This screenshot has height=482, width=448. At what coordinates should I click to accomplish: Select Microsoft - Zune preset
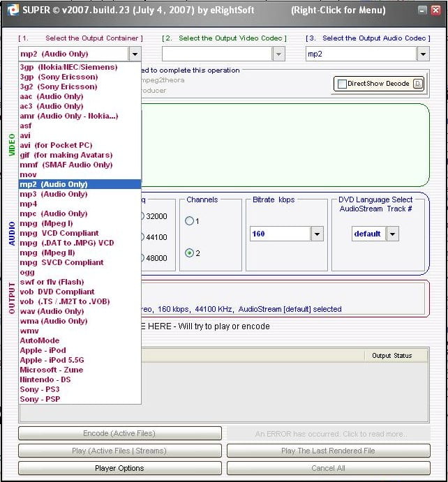[x=80, y=370]
